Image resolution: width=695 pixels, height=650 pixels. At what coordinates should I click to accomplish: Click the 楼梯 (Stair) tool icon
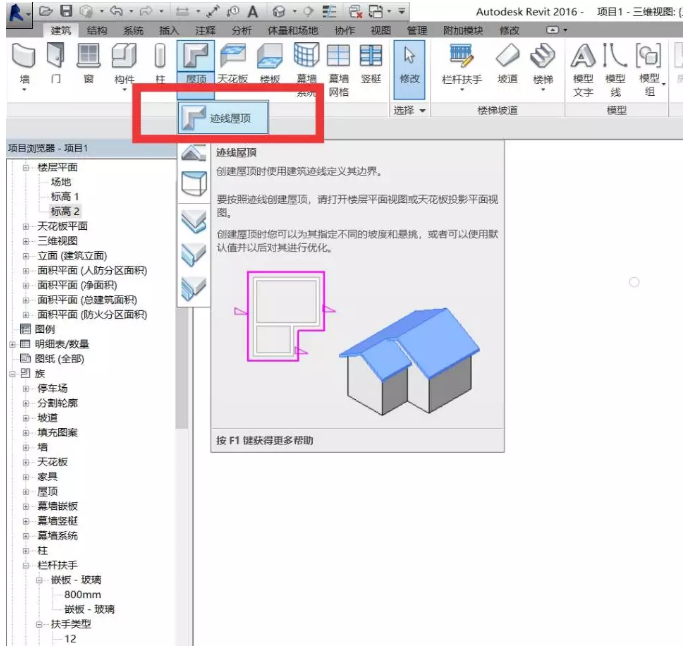tap(543, 56)
